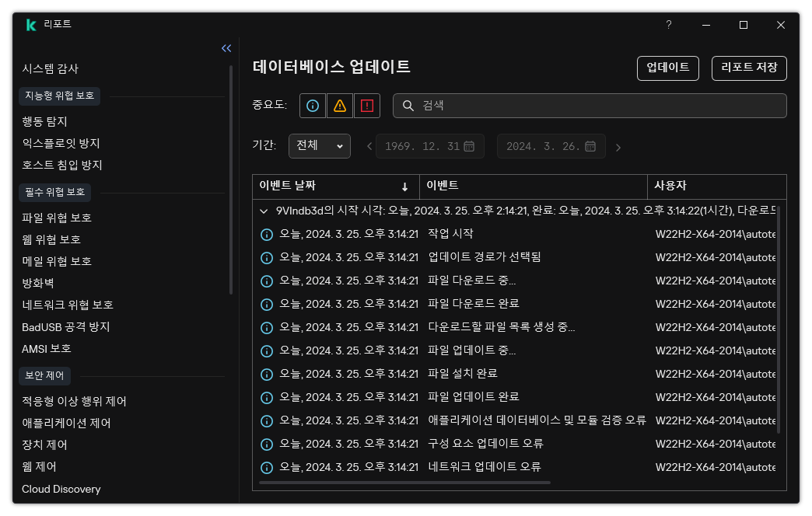Click inside the 검색 search field

(x=544, y=105)
